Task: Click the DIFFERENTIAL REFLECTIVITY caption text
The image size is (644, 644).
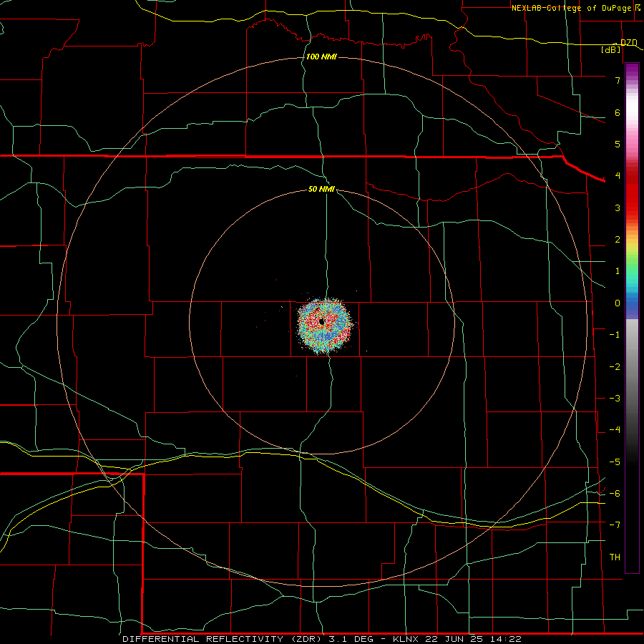Action: (x=203, y=639)
